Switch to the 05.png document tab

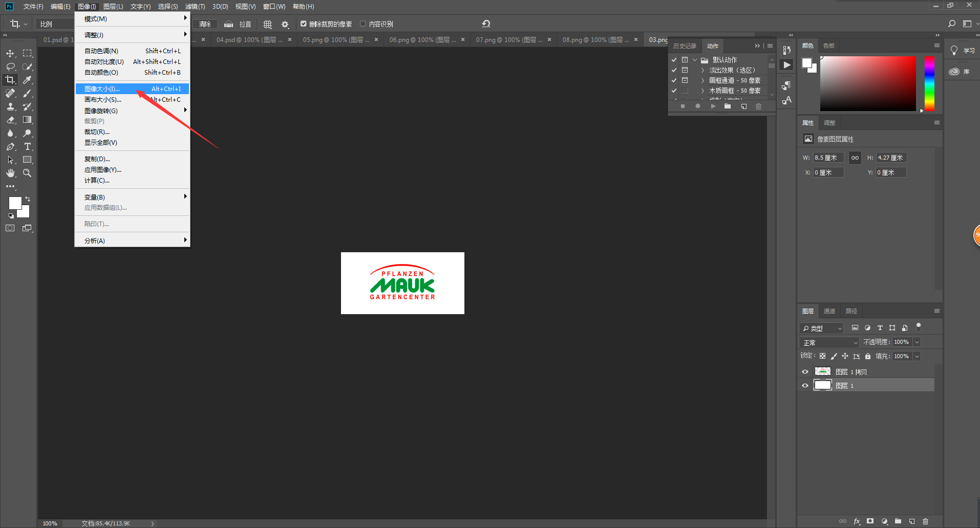pyautogui.click(x=336, y=39)
